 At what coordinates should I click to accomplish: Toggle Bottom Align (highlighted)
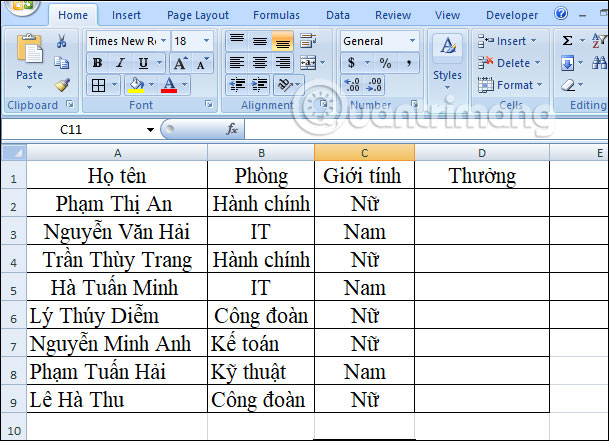[x=283, y=40]
